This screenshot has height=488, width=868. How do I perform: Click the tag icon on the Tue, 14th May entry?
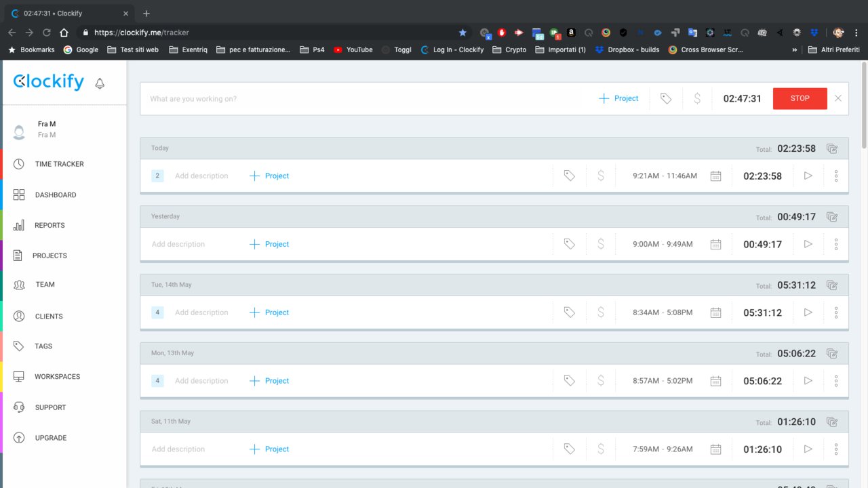tap(570, 312)
